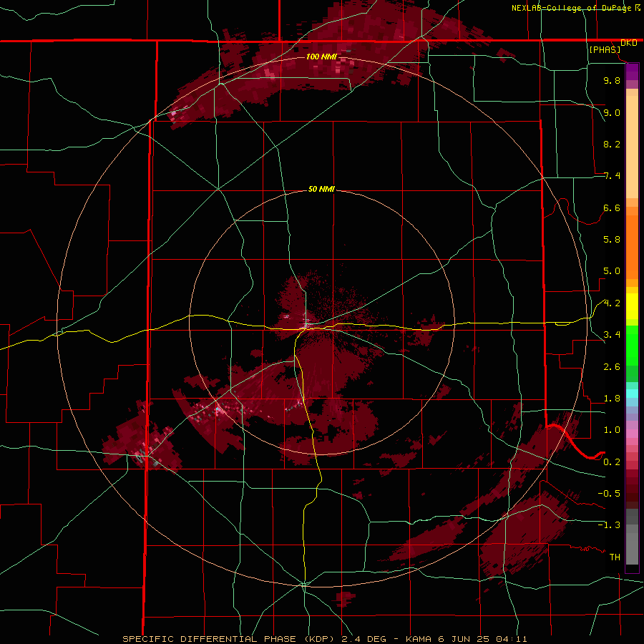Click the 1.0 value on the color scale
This screenshot has height=644, width=644.
(612, 430)
